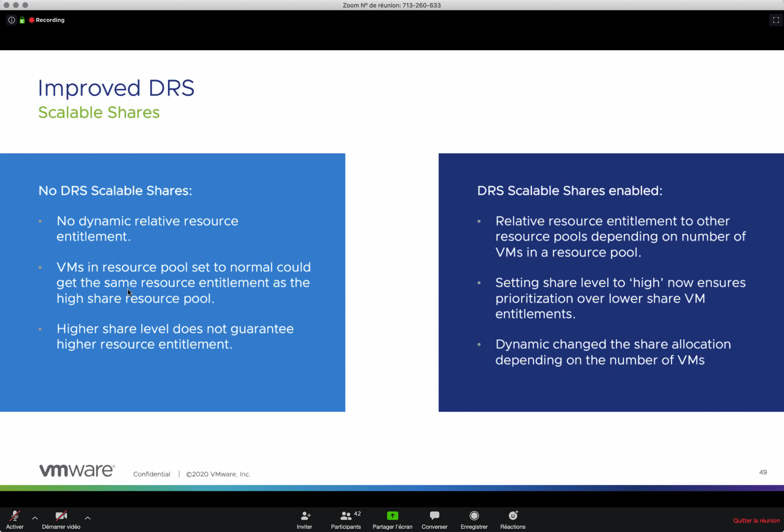The height and width of the screenshot is (532, 784).
Task: Click Quitter la réunion
Action: pyautogui.click(x=756, y=521)
